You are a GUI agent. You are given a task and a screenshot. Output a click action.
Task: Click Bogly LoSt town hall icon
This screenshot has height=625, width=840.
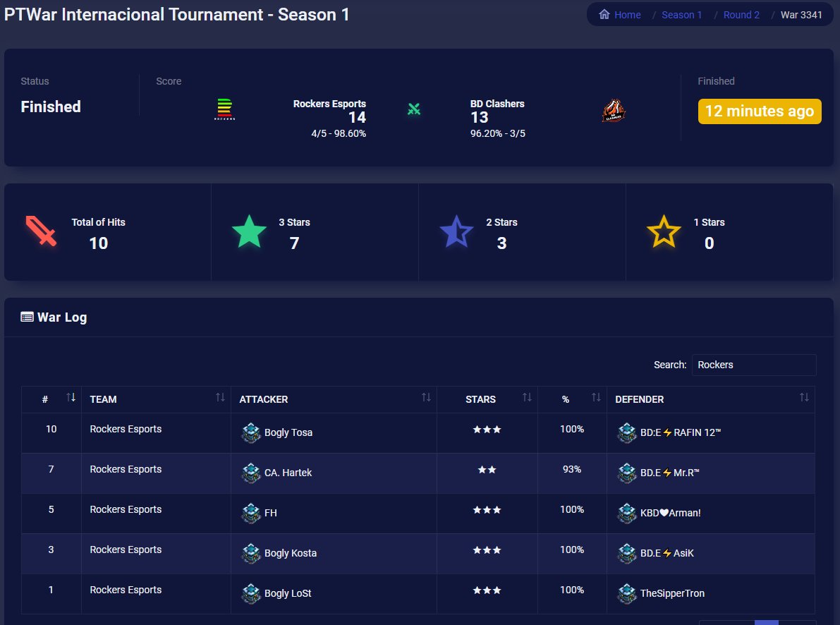tap(250, 593)
